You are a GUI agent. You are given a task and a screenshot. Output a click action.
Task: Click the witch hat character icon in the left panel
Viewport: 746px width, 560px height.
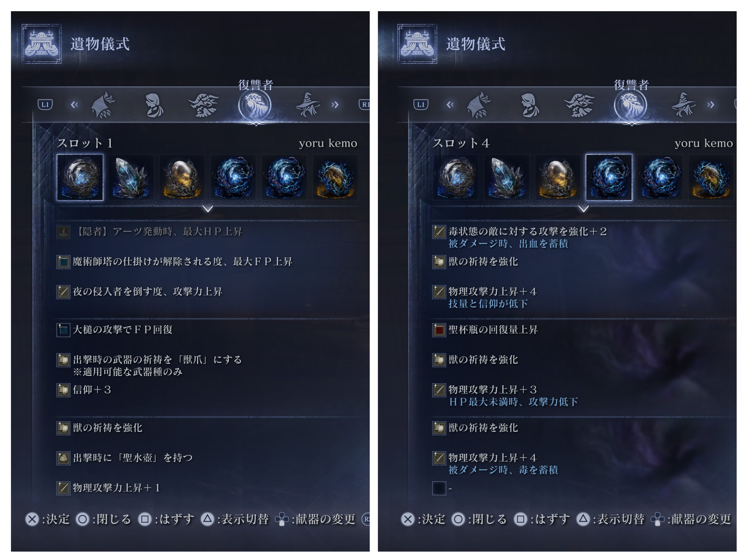307,105
